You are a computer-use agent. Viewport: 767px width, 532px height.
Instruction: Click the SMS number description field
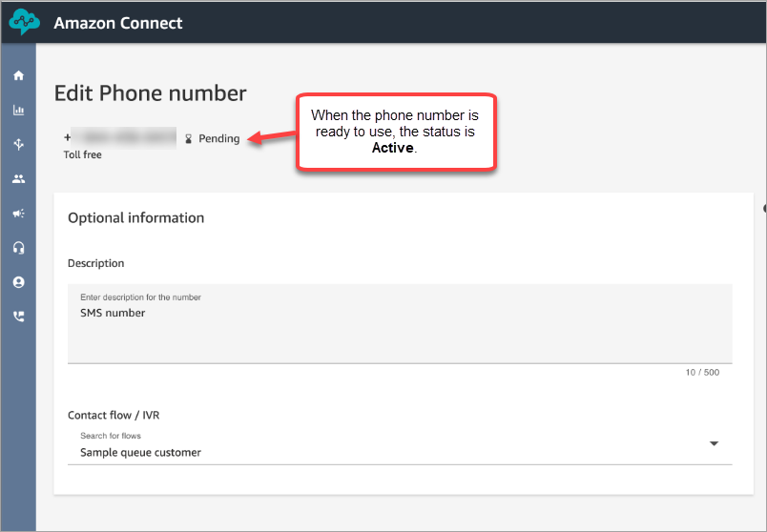pyautogui.click(x=400, y=323)
